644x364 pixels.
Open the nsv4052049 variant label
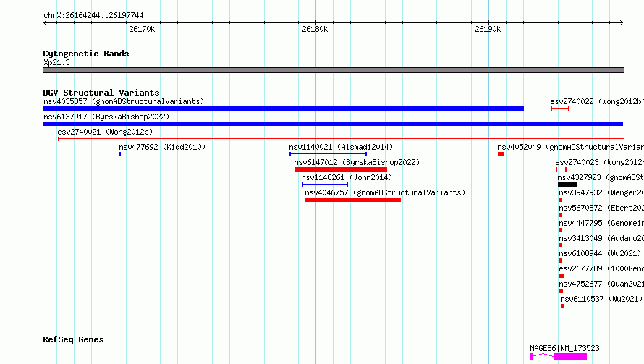pyautogui.click(x=570, y=147)
